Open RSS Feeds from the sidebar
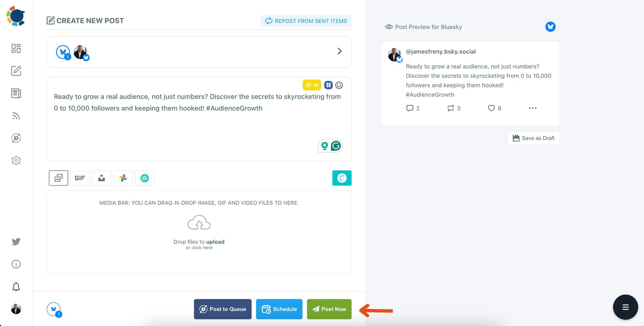 tap(16, 116)
